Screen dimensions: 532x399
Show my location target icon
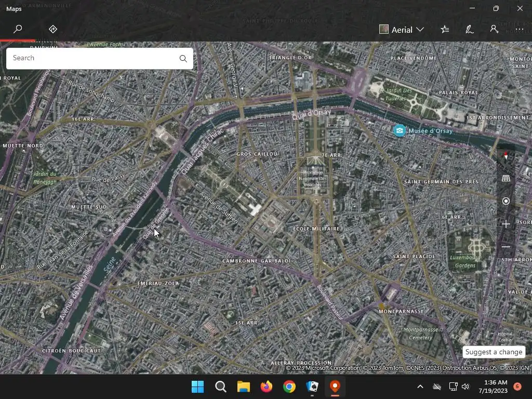pyautogui.click(x=506, y=201)
